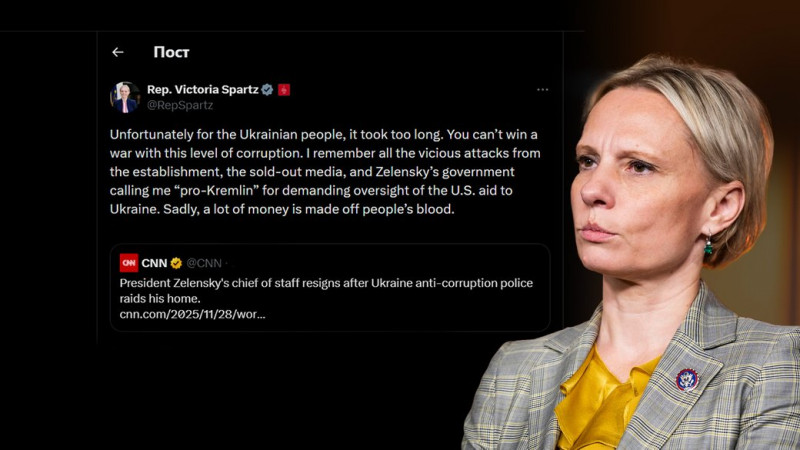Click the green earring in the photo

[x=708, y=246]
